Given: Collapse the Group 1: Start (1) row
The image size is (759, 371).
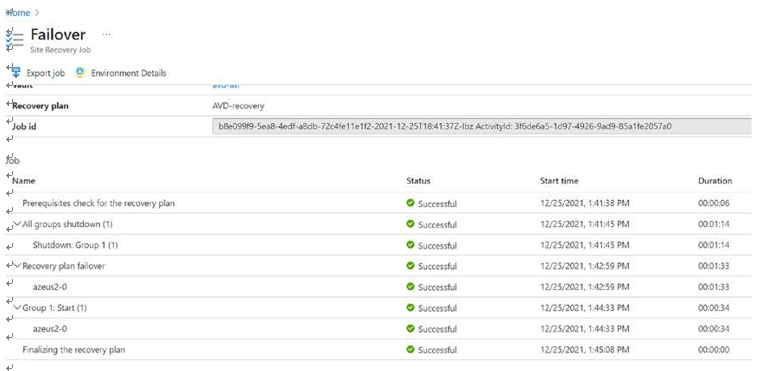Looking at the screenshot, I should point(18,307).
